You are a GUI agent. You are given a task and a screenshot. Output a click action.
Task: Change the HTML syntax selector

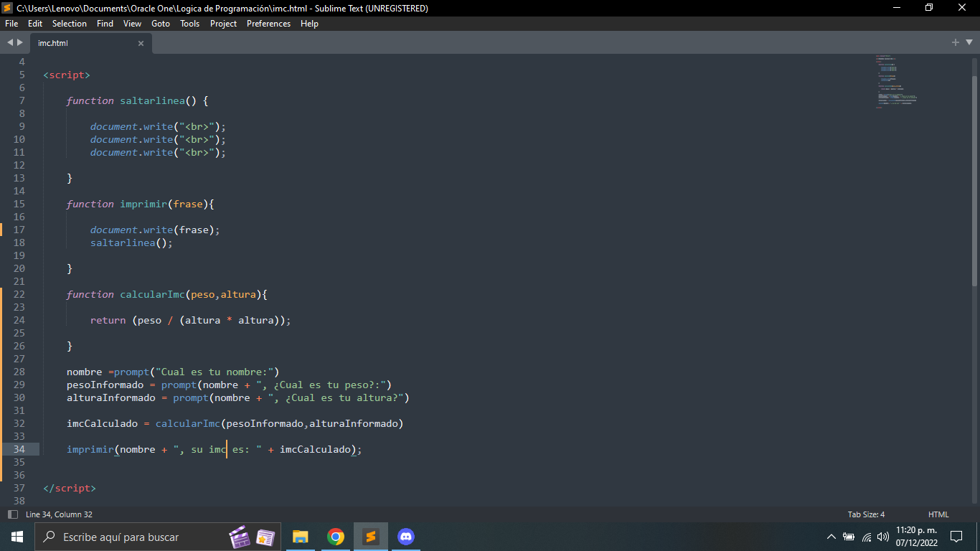[x=938, y=514]
